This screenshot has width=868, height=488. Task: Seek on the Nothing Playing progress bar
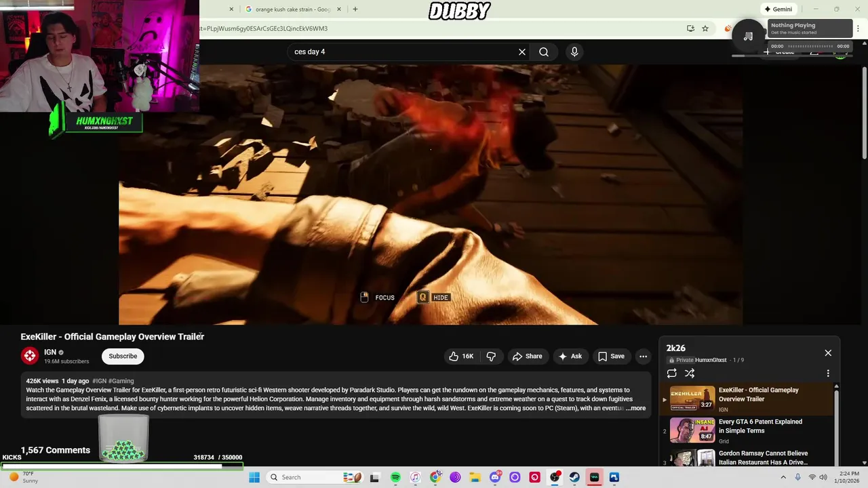pos(810,46)
